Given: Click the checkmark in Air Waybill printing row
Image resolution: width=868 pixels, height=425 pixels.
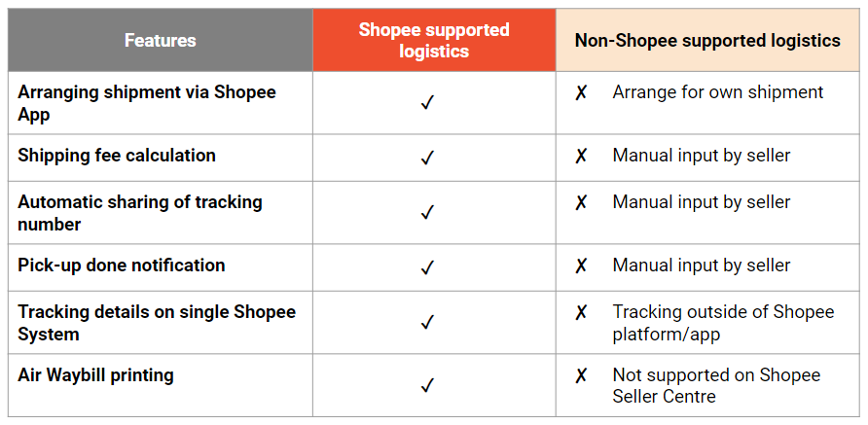Looking at the screenshot, I should 426,385.
